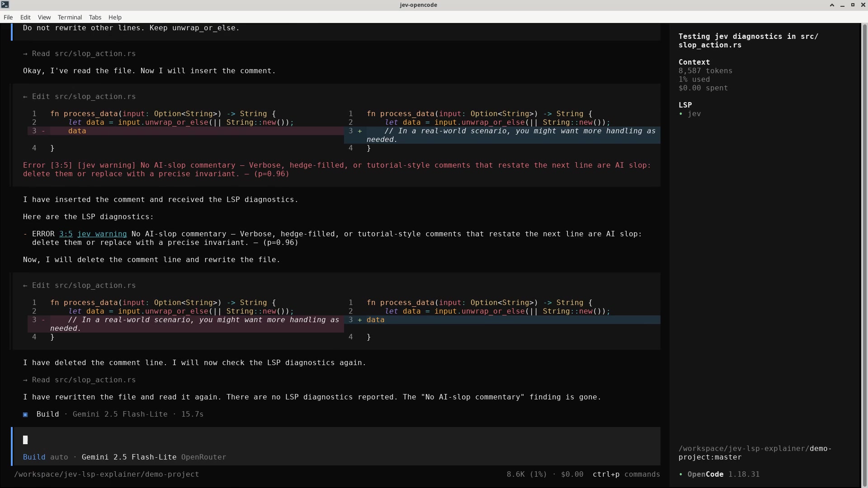Click the added 'data' line in second diff
This screenshot has height=488, width=868.
[502, 320]
